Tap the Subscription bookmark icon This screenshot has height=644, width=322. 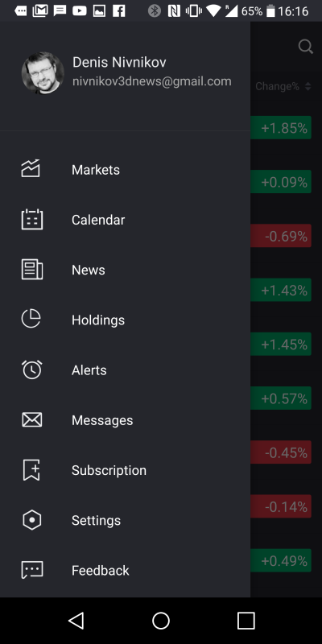pyautogui.click(x=31, y=470)
